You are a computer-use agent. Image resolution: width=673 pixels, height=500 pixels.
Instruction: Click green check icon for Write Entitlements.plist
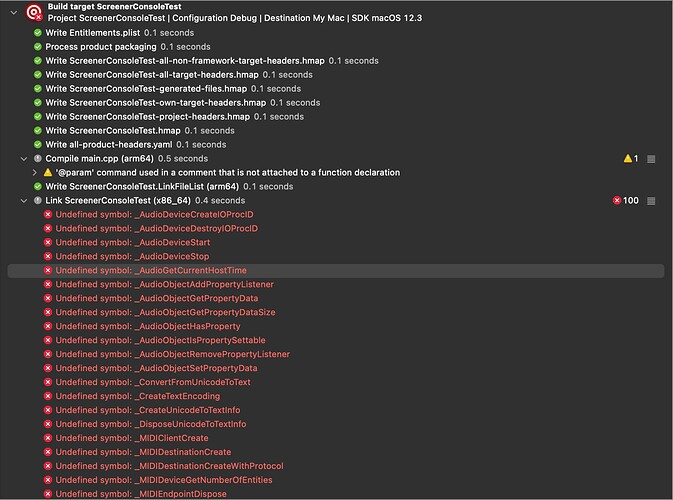(x=38, y=33)
